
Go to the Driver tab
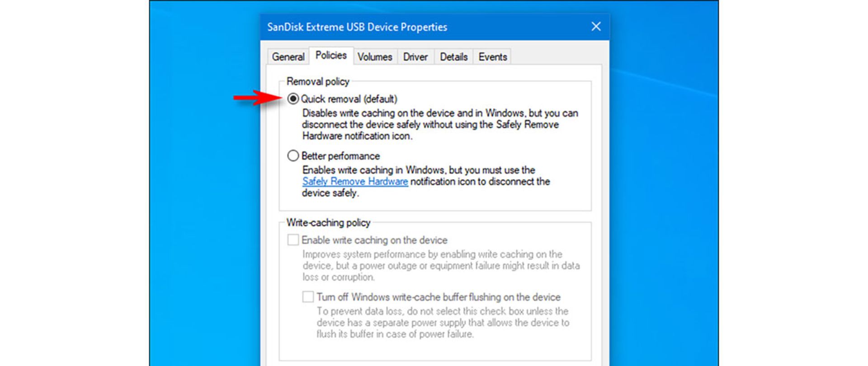point(415,57)
